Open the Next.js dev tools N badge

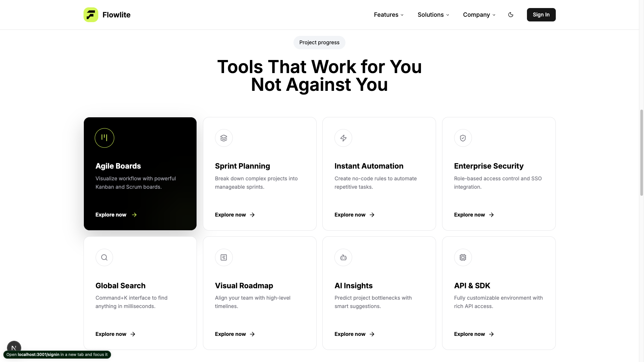coord(14,347)
